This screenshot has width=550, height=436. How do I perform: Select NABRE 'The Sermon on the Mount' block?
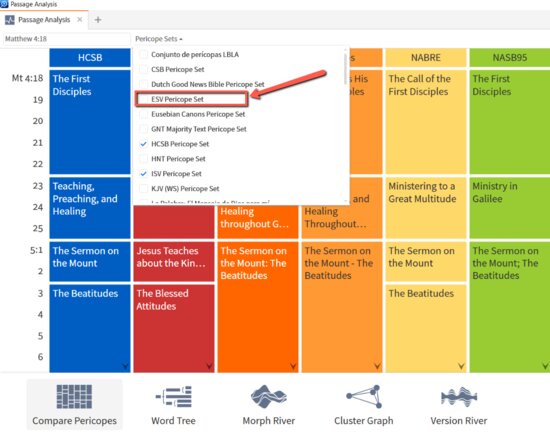[426, 261]
